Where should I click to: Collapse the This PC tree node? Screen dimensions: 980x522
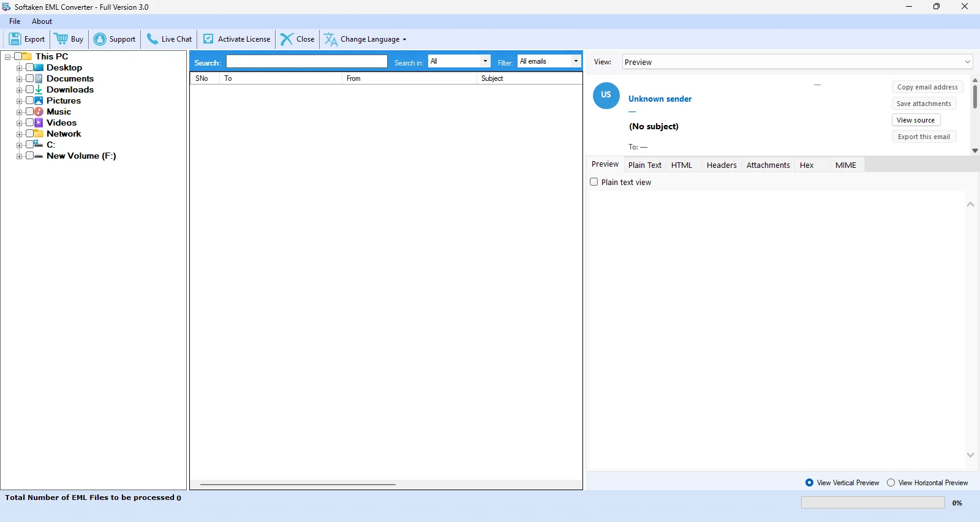[8, 56]
